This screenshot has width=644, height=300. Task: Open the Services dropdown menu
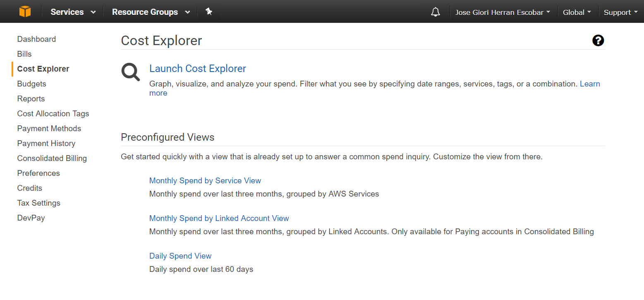point(73,12)
